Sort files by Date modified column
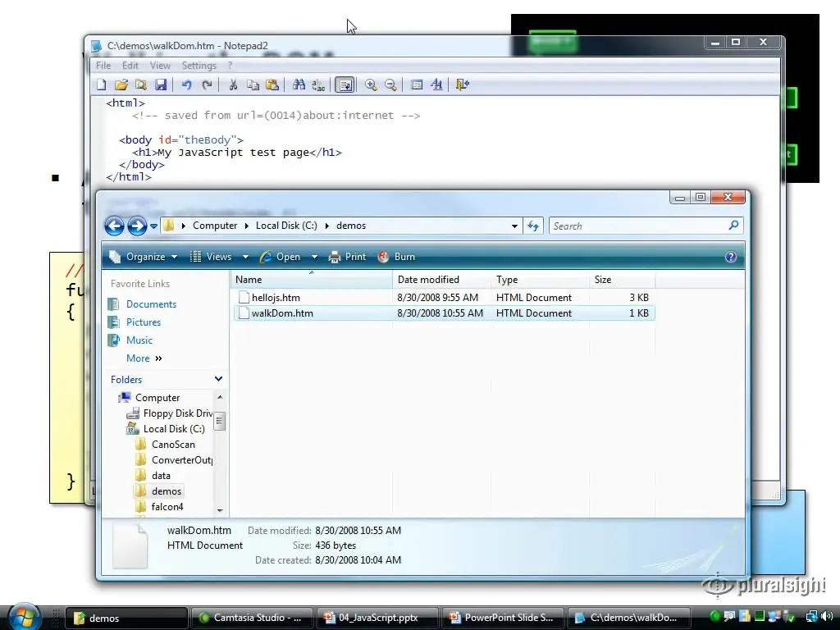Image resolution: width=840 pixels, height=630 pixels. tap(442, 280)
